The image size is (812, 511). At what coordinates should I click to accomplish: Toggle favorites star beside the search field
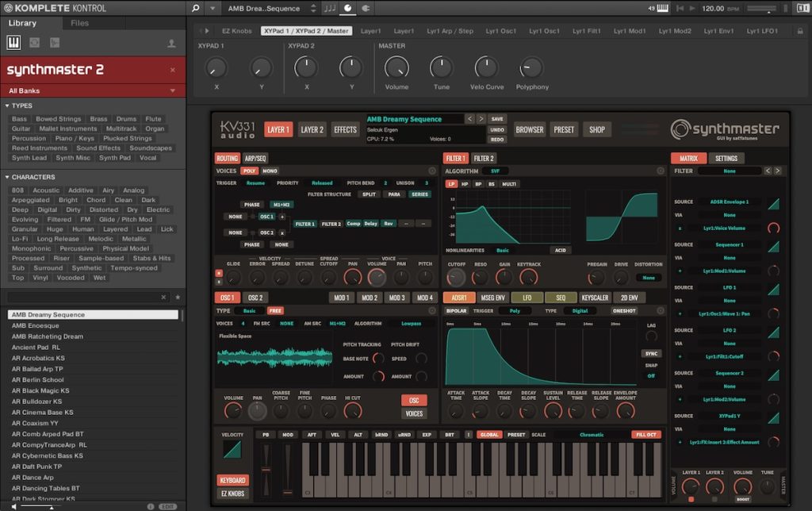click(x=178, y=297)
